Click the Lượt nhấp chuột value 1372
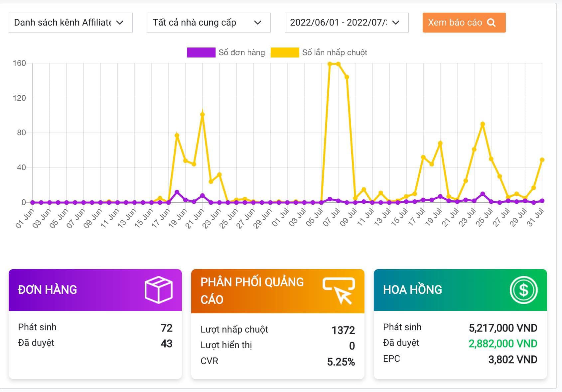Viewport: 562px width, 392px height. coord(343,330)
